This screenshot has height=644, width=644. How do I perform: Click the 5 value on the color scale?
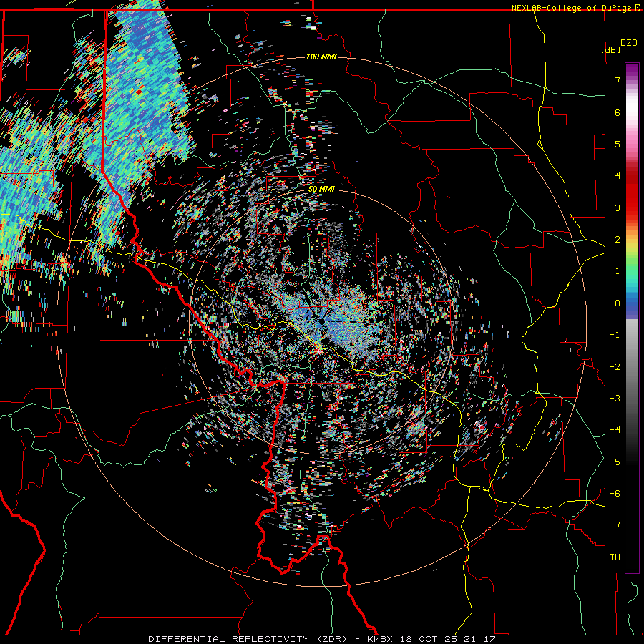(618, 144)
